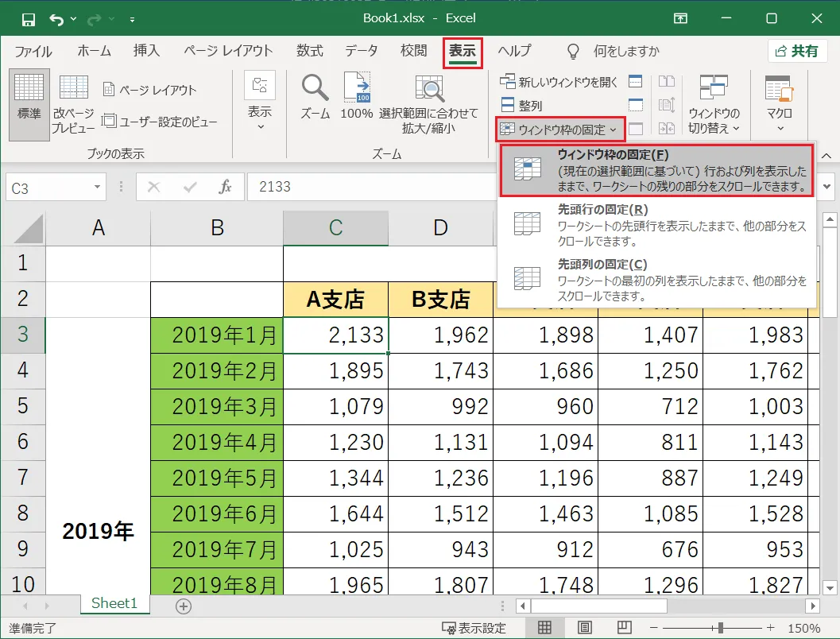
Task: Choose ページ レイアウト view in ribbon
Action: click(149, 90)
